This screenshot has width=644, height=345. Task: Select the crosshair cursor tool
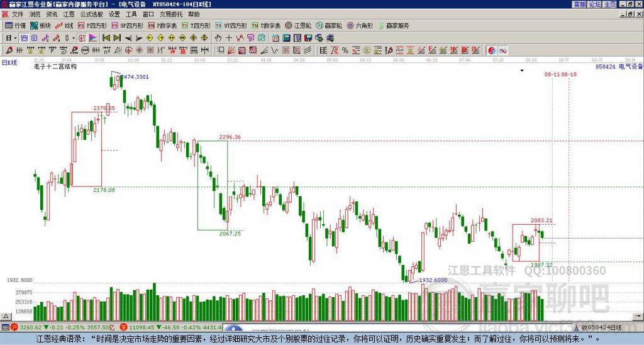(x=229, y=38)
